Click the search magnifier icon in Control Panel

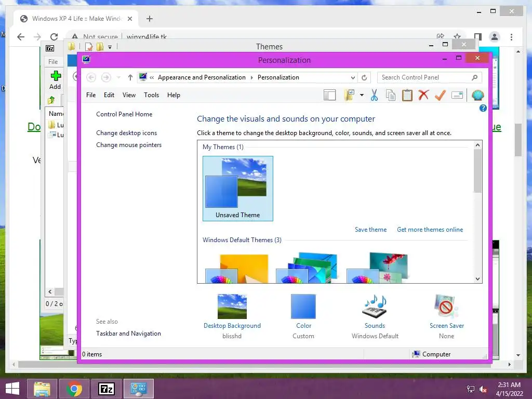pos(475,78)
